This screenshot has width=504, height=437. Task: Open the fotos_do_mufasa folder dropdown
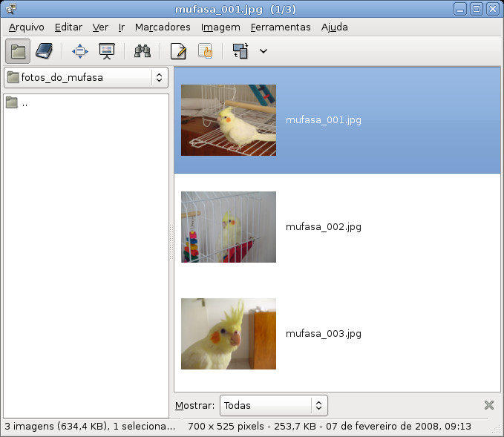[x=86, y=77]
